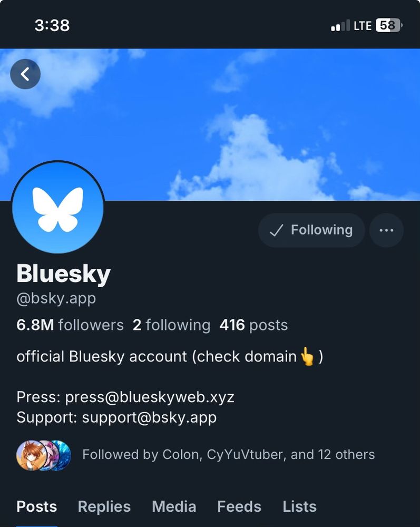This screenshot has height=527, width=420.
Task: Switch to the Replies tab
Action: click(x=104, y=506)
